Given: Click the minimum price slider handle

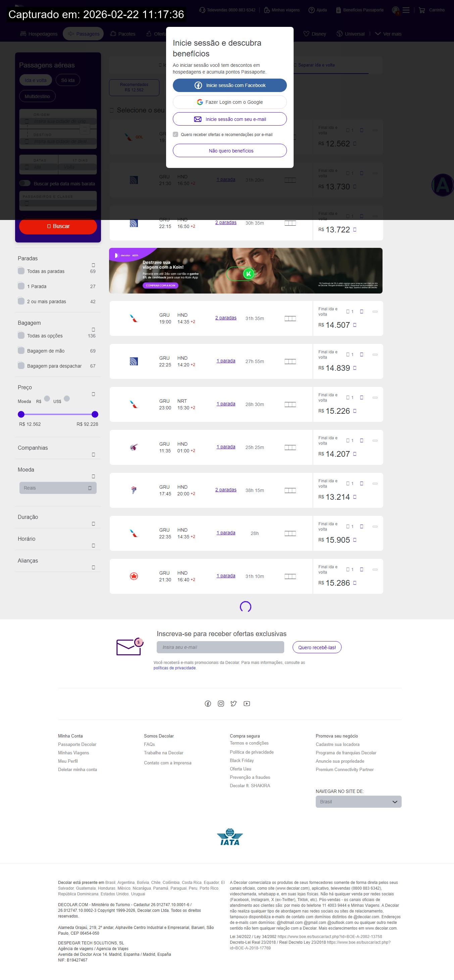Looking at the screenshot, I should [x=21, y=414].
